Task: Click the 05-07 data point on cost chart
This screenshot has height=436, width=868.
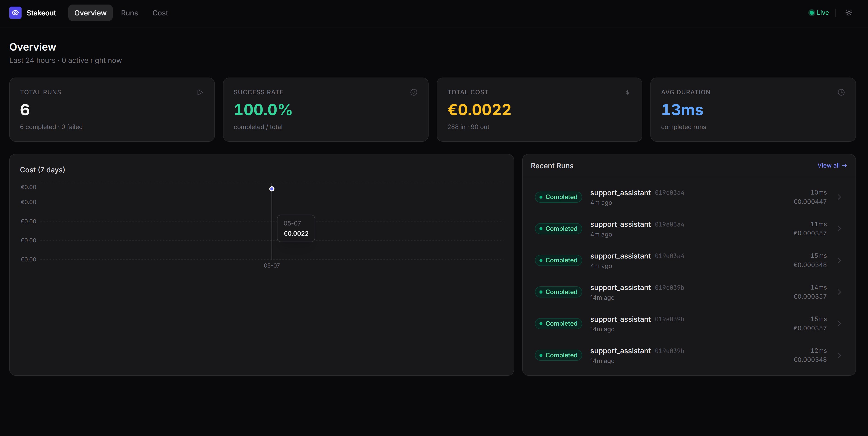Action: coord(272,189)
